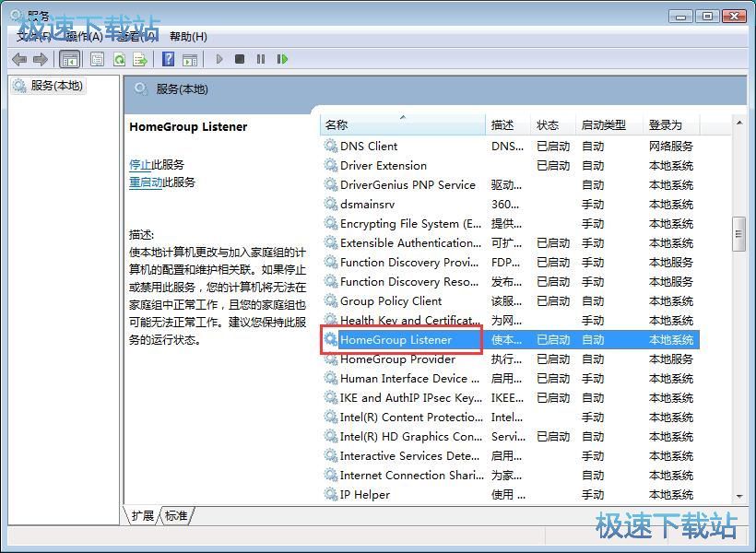Sort by the 启动类型 column header
The width and height of the screenshot is (756, 553).
click(609, 124)
